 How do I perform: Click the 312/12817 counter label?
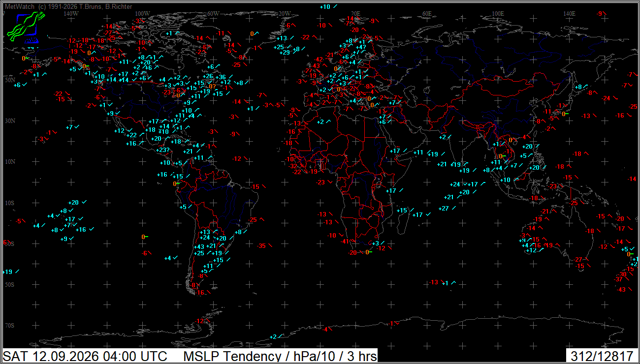click(602, 356)
